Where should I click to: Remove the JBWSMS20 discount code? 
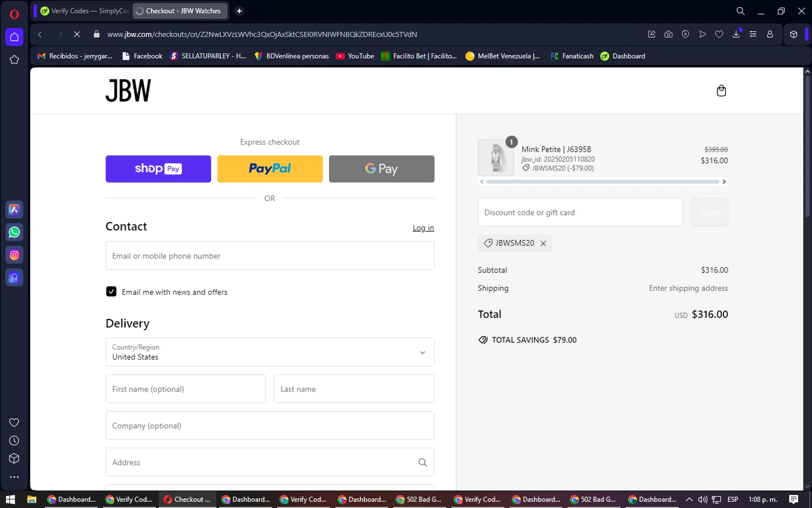tap(543, 243)
